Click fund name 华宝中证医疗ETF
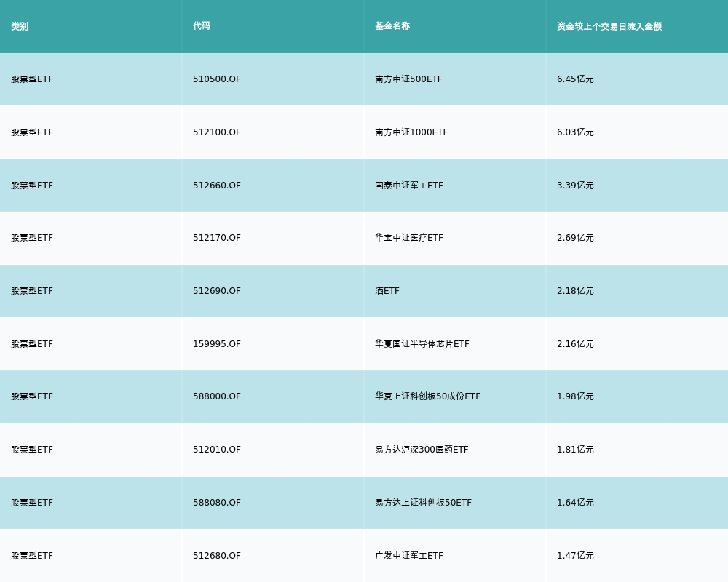 (x=408, y=238)
